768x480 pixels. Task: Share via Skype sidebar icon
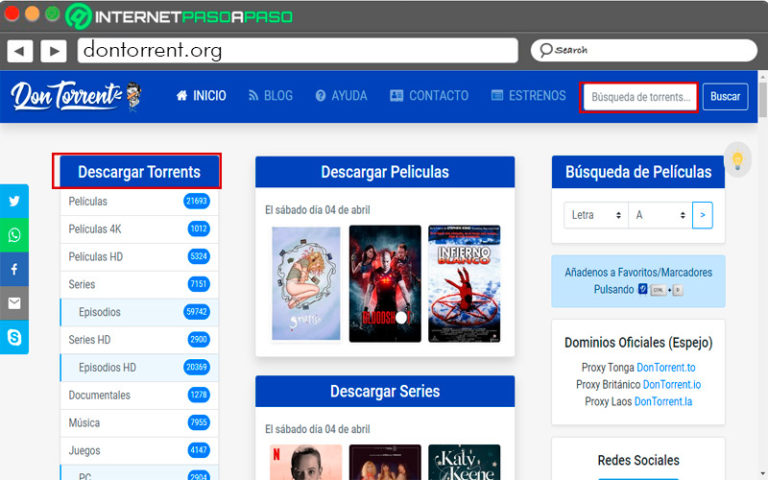(x=14, y=337)
